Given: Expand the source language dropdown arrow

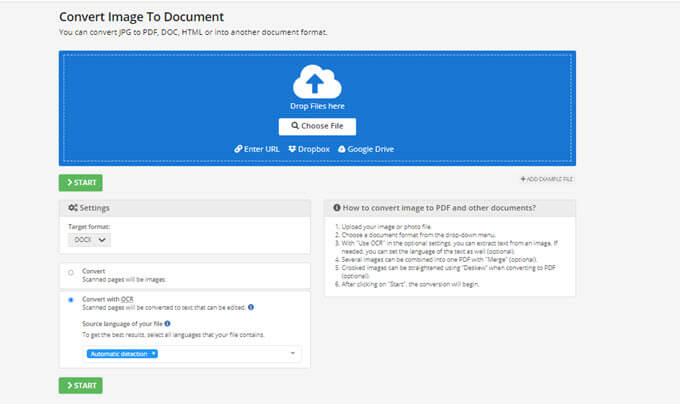Looking at the screenshot, I should 293,354.
